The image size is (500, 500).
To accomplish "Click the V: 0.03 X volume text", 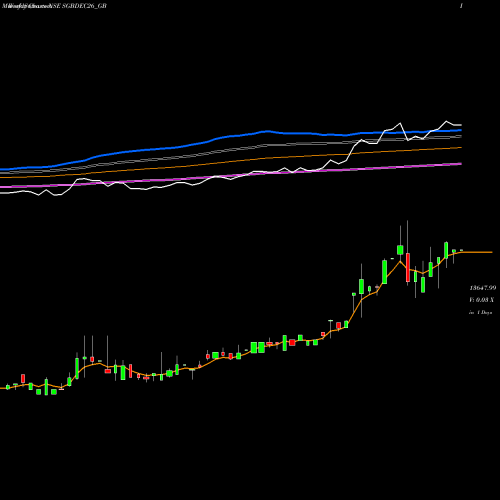I will tap(481, 300).
